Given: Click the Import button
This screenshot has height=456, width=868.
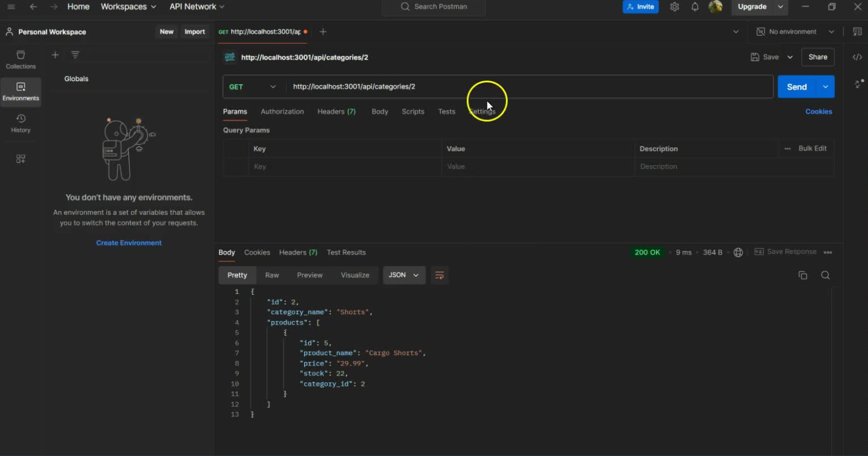Looking at the screenshot, I should (194, 32).
